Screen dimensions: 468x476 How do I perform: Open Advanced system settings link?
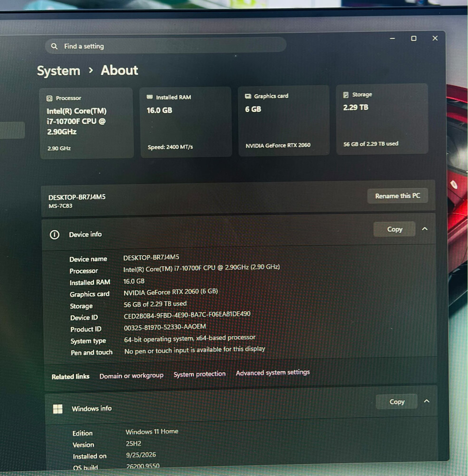(x=273, y=373)
